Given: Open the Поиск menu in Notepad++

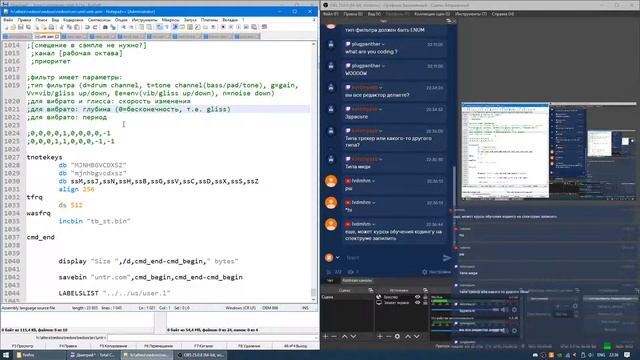Looking at the screenshot, I should (x=41, y=20).
